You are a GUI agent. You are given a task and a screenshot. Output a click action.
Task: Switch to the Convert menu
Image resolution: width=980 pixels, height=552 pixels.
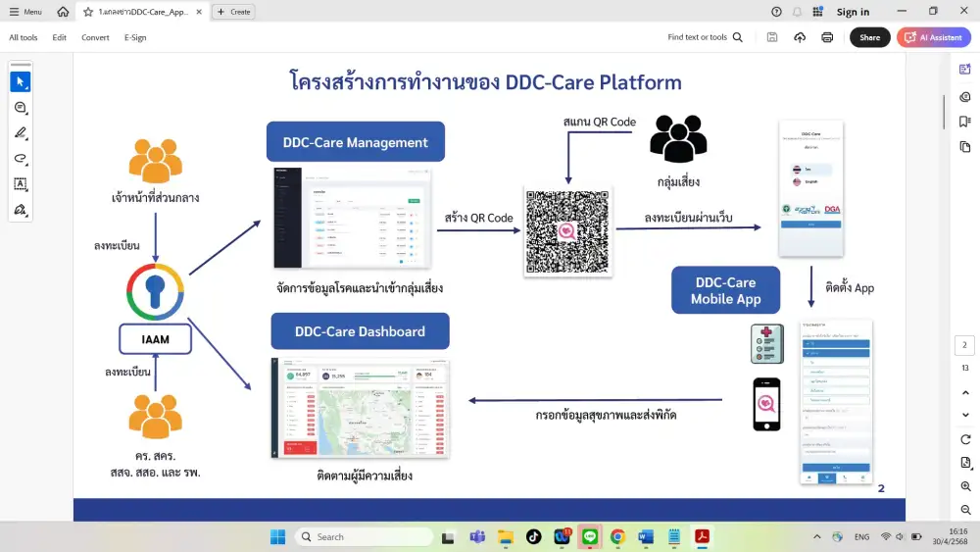[x=95, y=37]
